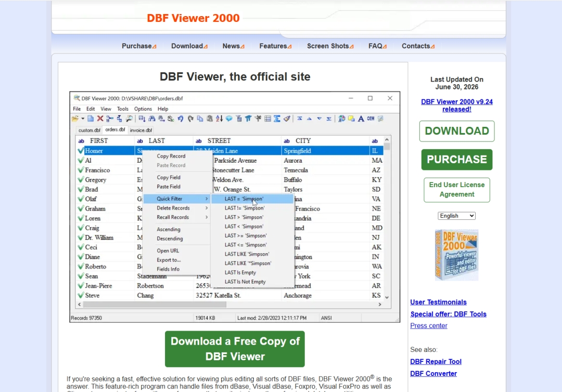The image size is (562, 392).
Task: Click the blue sigma sum toolbar icon
Action: (x=277, y=119)
